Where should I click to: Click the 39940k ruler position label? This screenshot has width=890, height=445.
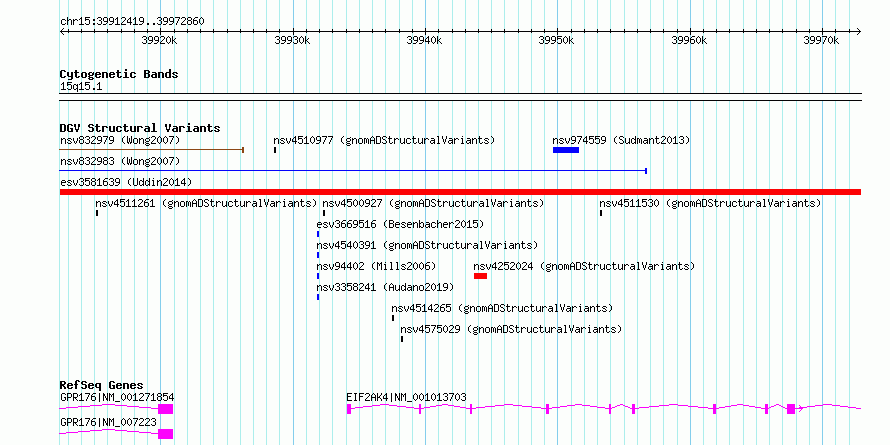[x=425, y=40]
